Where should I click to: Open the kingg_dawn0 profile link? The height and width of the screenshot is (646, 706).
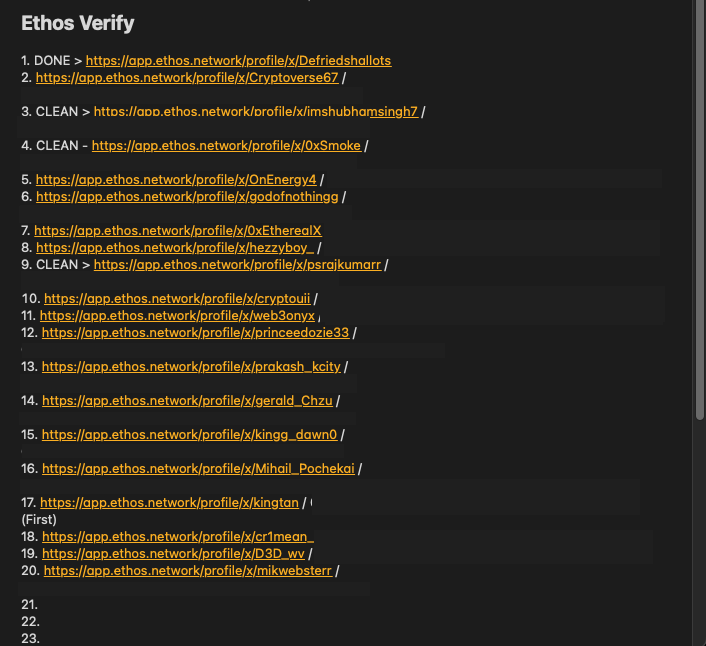189,435
